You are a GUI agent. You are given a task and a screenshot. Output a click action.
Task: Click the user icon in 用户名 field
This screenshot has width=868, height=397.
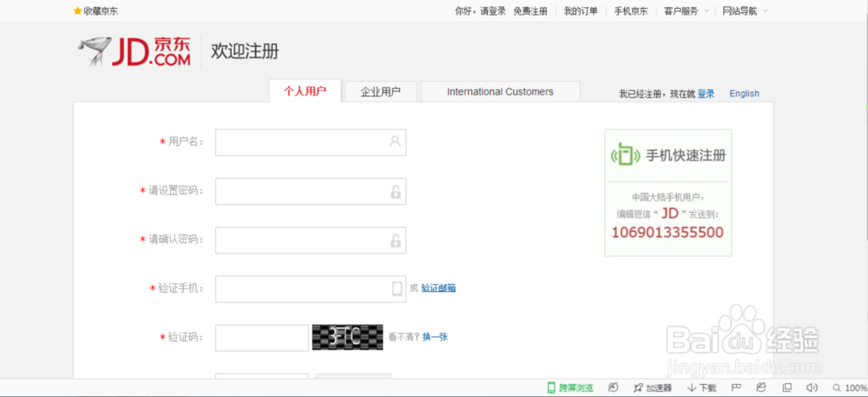pyautogui.click(x=395, y=142)
